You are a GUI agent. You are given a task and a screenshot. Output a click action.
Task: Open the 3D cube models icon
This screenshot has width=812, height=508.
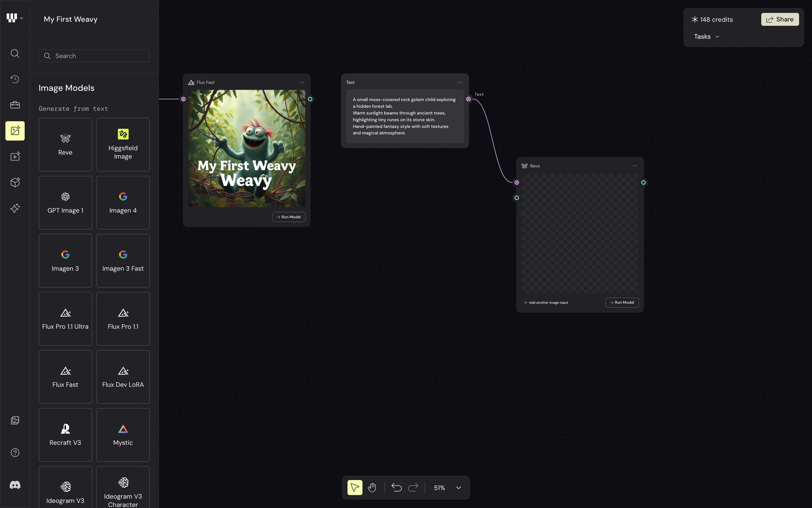(15, 182)
